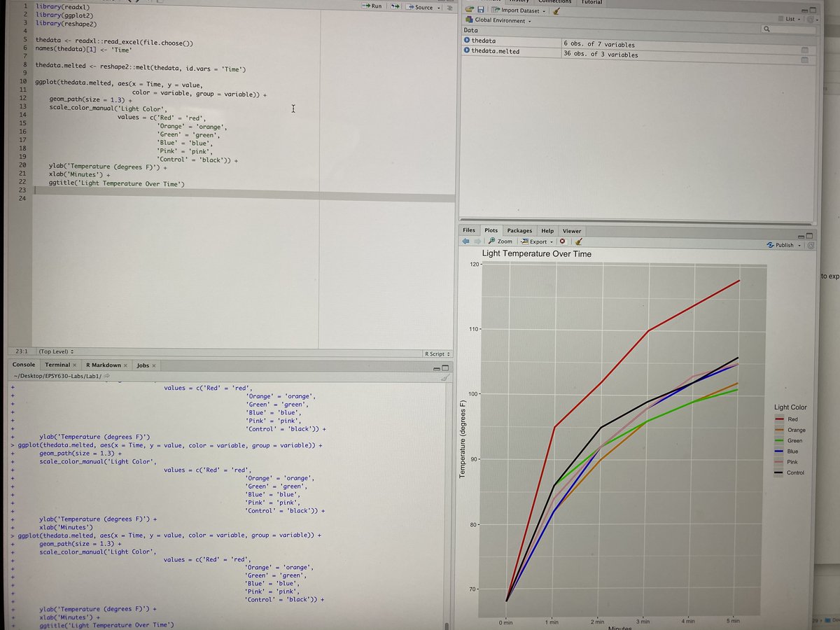This screenshot has height=630, width=840.
Task: Open the List view dropdown in Environment
Action: pyautogui.click(x=790, y=19)
